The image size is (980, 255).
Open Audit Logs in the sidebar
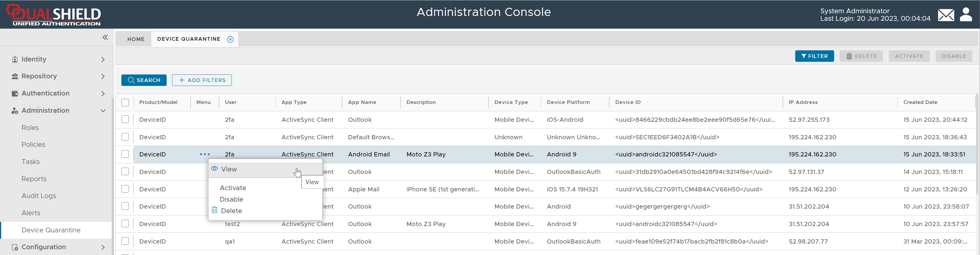point(39,196)
